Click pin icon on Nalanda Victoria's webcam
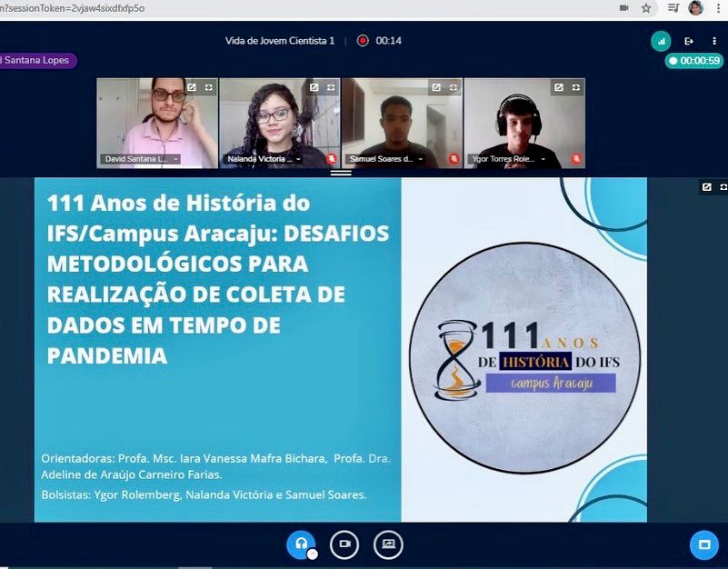Image resolution: width=728 pixels, height=569 pixels. pos(314,87)
